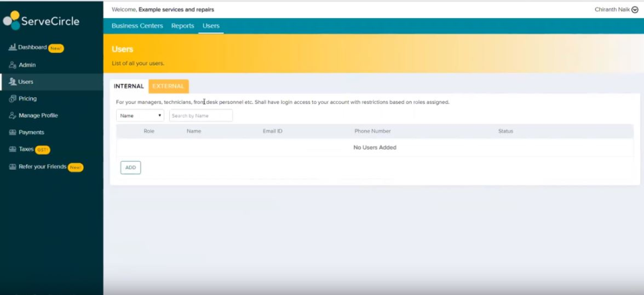Viewport: 644px width, 295px height.
Task: Click the ServeCircle logo
Action: point(42,20)
